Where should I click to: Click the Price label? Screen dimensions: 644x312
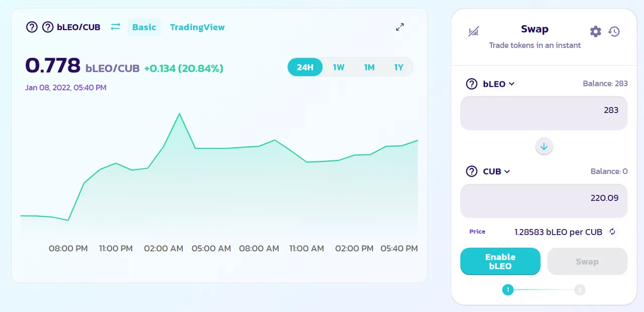coord(477,232)
